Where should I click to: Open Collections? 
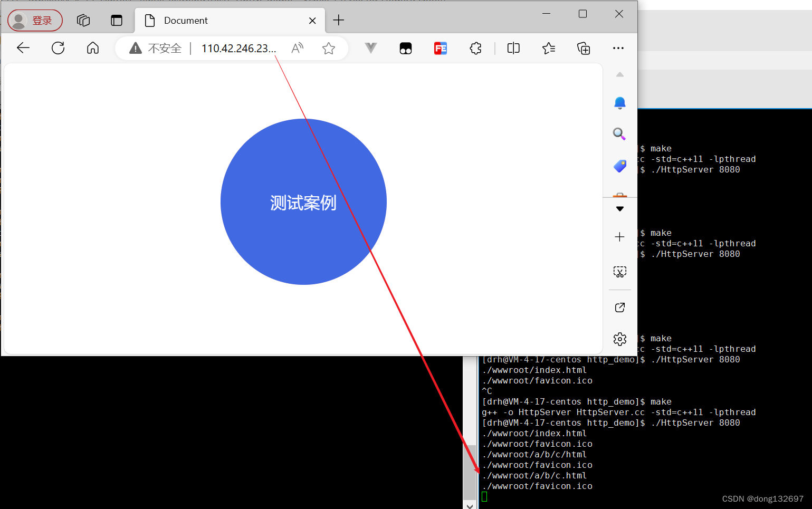point(584,49)
